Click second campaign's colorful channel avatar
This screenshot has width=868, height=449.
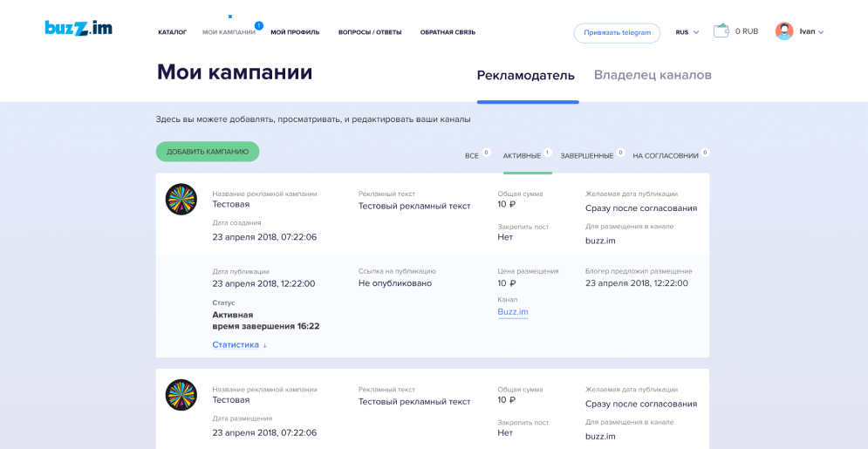pos(181,395)
